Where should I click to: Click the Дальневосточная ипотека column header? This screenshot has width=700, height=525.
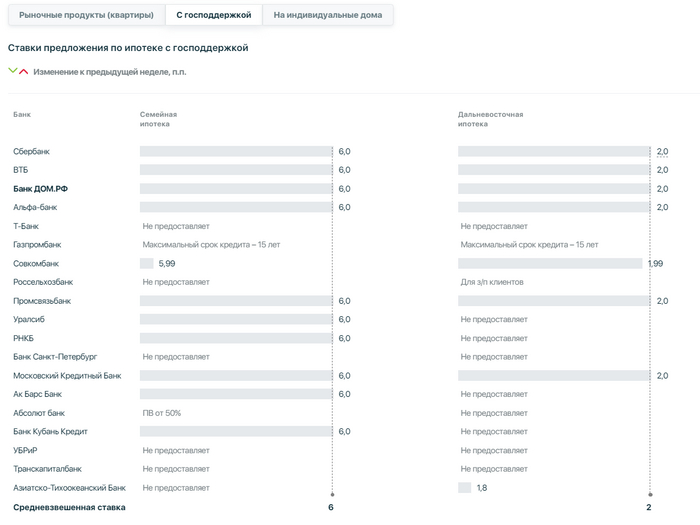(x=490, y=119)
